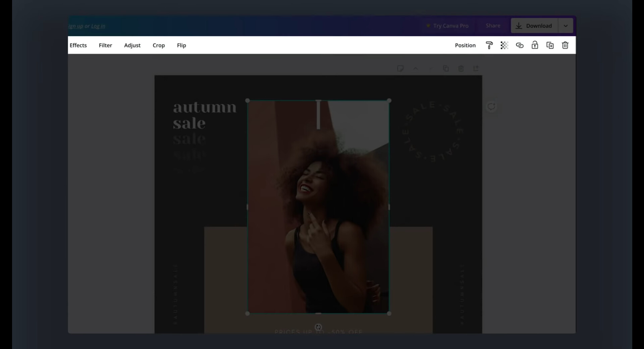The height and width of the screenshot is (349, 644).
Task: Select the vertical #AUTUMNSALE text right of the photo
Action: click(x=462, y=294)
